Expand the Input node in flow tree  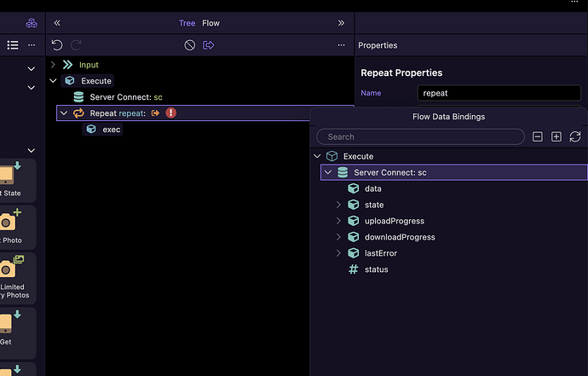coord(53,65)
